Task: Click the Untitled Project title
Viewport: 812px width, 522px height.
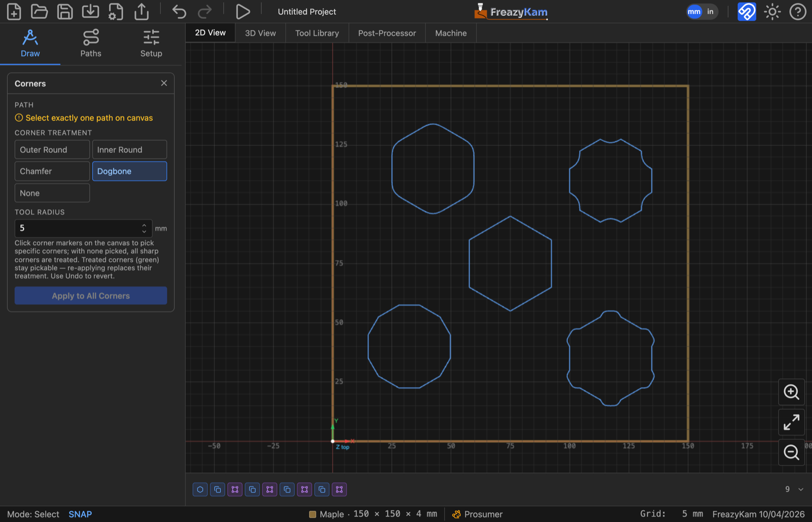Action: [x=307, y=12]
